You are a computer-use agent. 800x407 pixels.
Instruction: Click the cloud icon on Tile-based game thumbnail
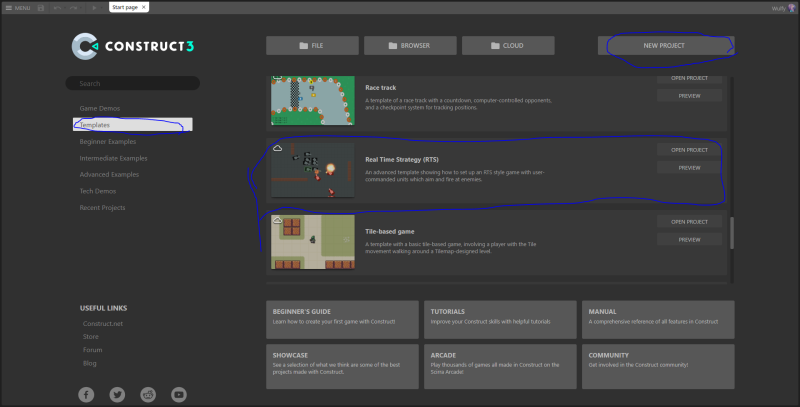(278, 220)
